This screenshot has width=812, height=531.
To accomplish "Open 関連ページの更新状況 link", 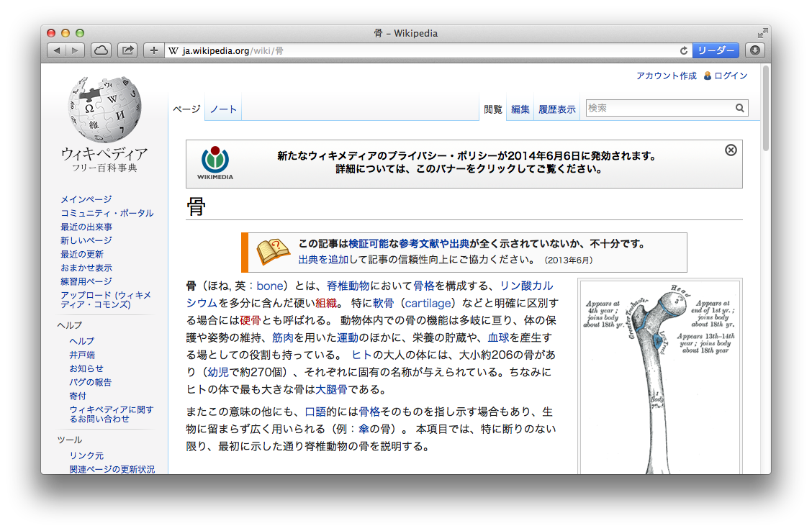I will [112, 469].
